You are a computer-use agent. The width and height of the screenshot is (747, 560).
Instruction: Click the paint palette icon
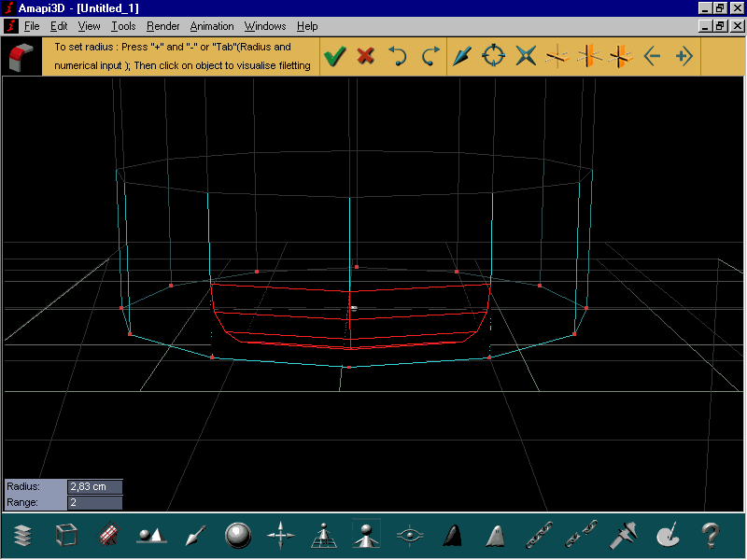pos(668,535)
